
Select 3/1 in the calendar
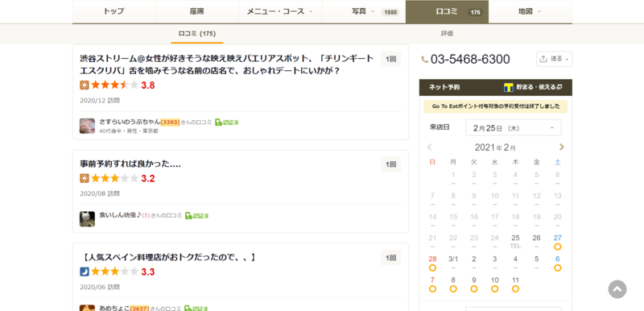pos(453,262)
